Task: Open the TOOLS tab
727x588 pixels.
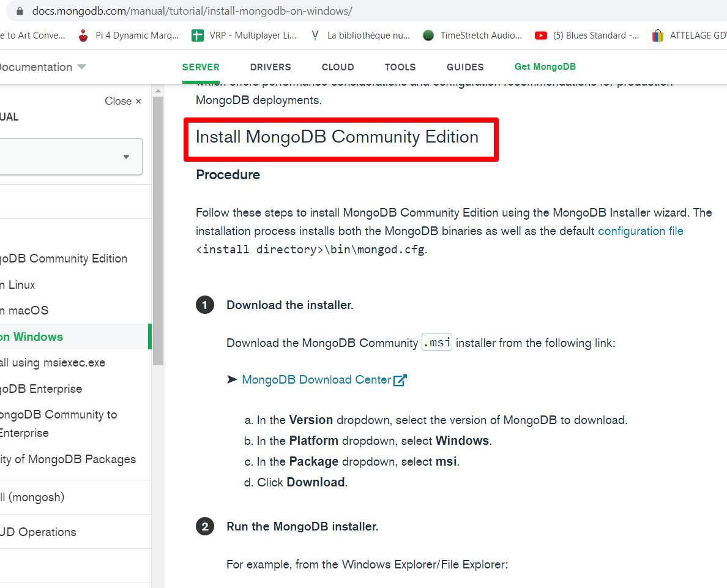Action: click(x=400, y=67)
